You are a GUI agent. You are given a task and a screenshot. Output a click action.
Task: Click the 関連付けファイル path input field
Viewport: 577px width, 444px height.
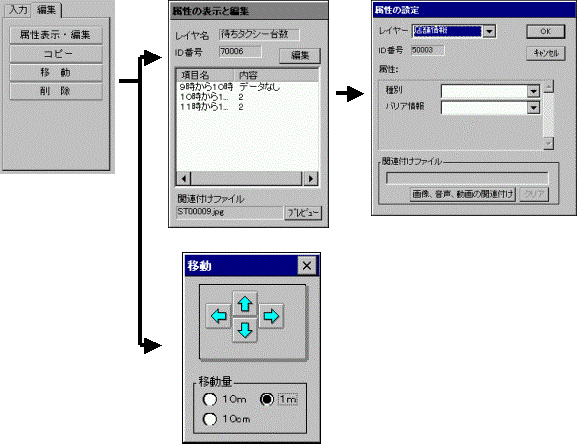tap(467, 178)
